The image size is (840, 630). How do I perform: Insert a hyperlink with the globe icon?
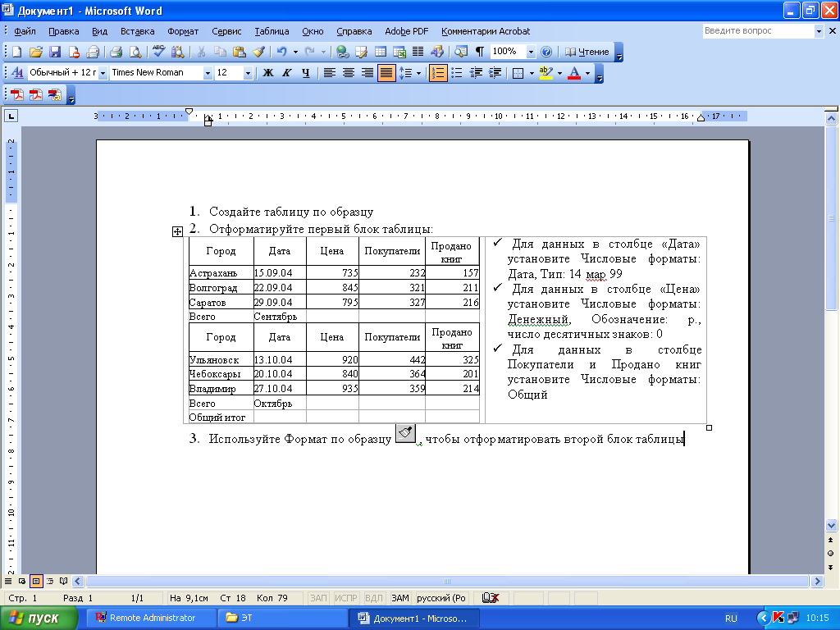(x=343, y=52)
